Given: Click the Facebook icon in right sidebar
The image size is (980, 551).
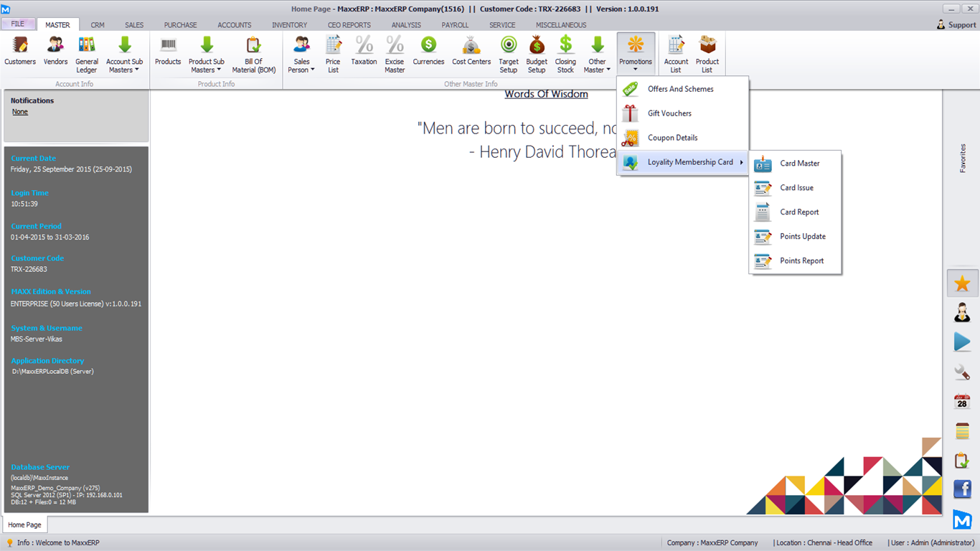Looking at the screenshot, I should [x=962, y=489].
